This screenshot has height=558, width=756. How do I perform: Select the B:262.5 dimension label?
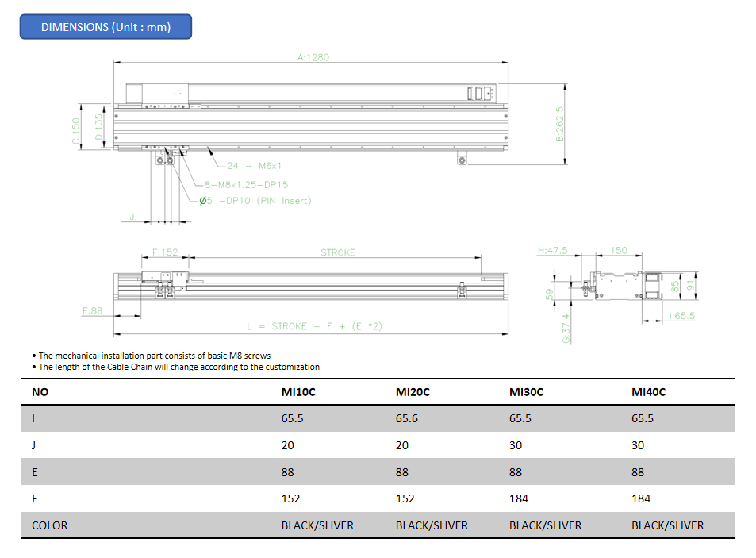tap(559, 125)
